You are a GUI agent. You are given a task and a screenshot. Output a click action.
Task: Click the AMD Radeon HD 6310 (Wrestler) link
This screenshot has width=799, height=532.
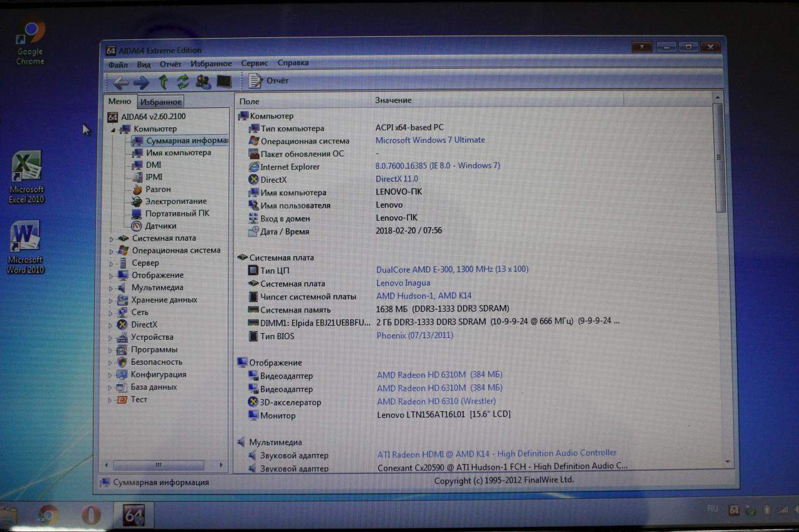click(436, 402)
